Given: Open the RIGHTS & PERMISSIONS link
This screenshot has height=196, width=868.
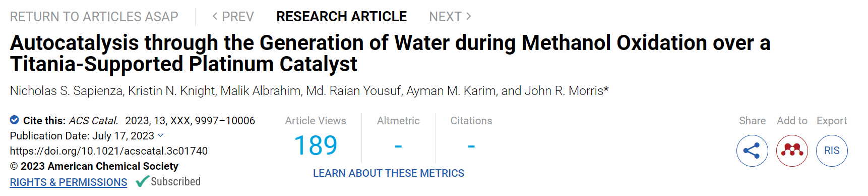Looking at the screenshot, I should point(69,182).
